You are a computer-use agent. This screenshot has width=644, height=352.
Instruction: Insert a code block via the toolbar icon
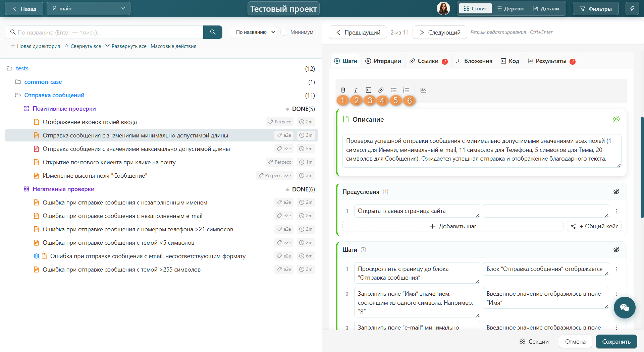tap(368, 90)
